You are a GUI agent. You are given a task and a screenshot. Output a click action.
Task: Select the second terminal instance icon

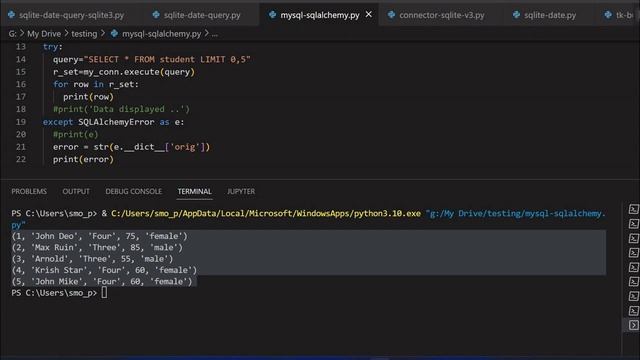[633, 224]
